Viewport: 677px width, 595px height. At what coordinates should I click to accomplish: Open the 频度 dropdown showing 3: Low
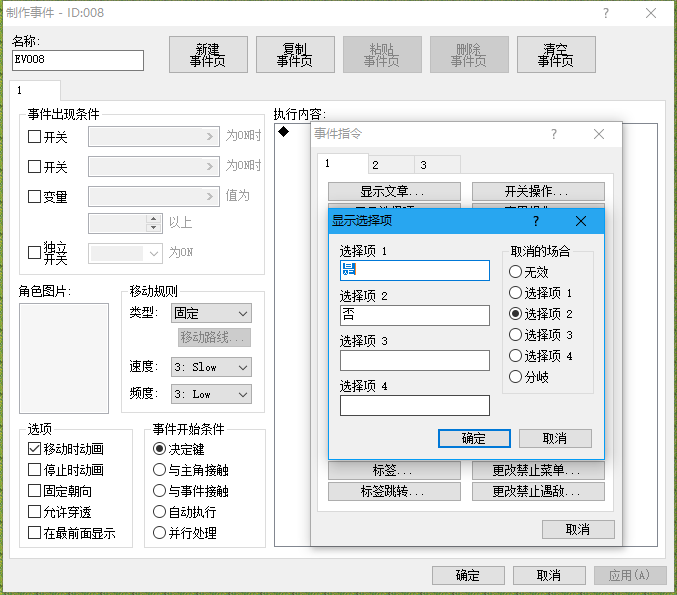211,394
